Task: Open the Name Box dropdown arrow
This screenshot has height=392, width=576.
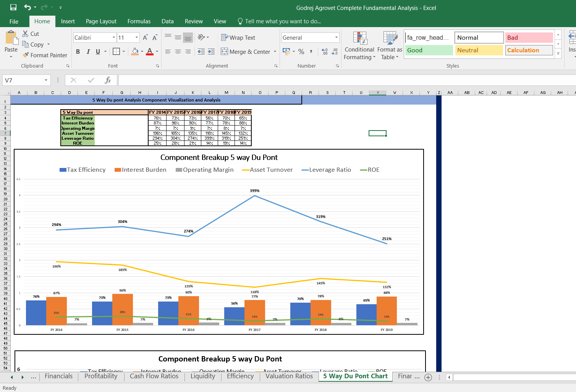Action: point(46,80)
